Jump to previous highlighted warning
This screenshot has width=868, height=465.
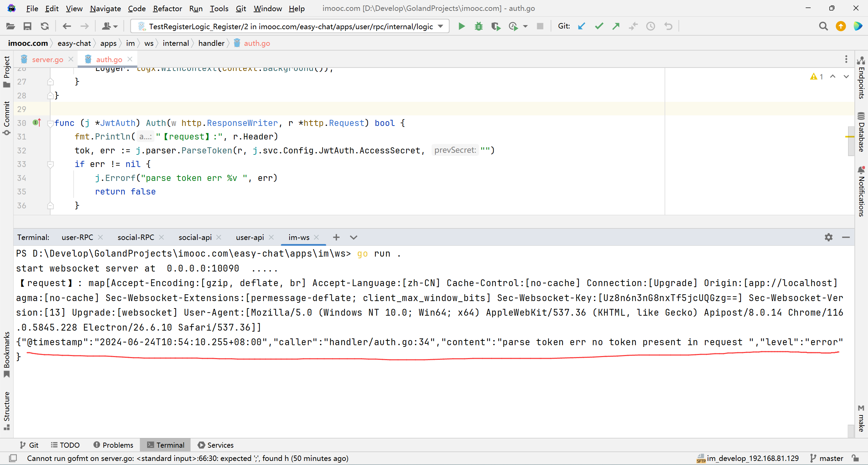(x=833, y=76)
